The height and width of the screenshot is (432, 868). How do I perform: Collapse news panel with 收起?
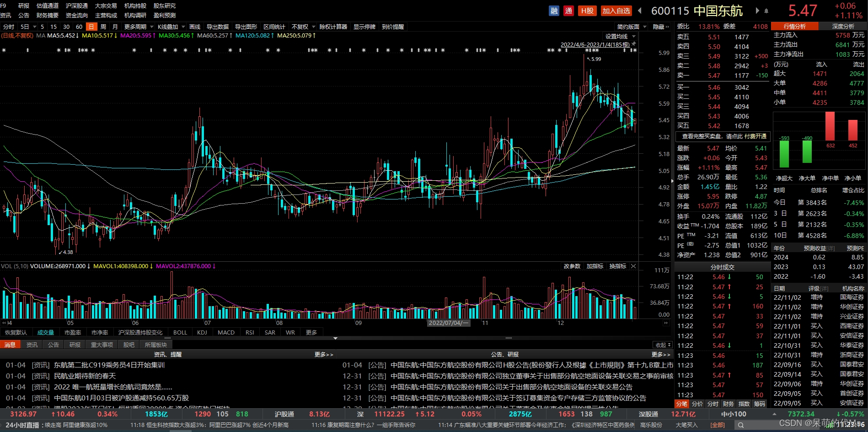[663, 345]
